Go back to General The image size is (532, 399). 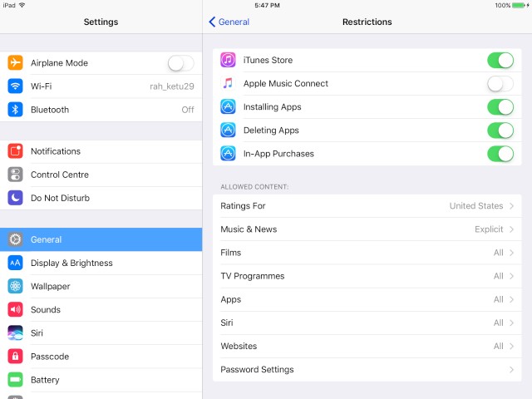(x=229, y=22)
